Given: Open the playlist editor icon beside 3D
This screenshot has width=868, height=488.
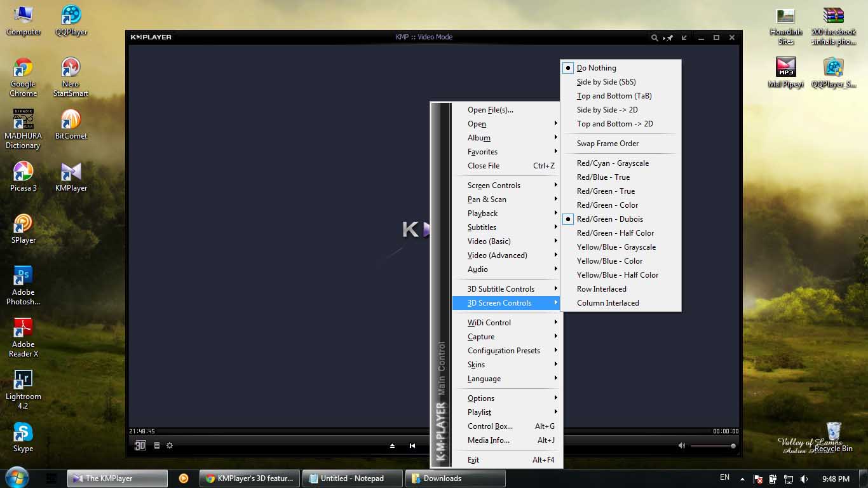Looking at the screenshot, I should click(x=157, y=445).
